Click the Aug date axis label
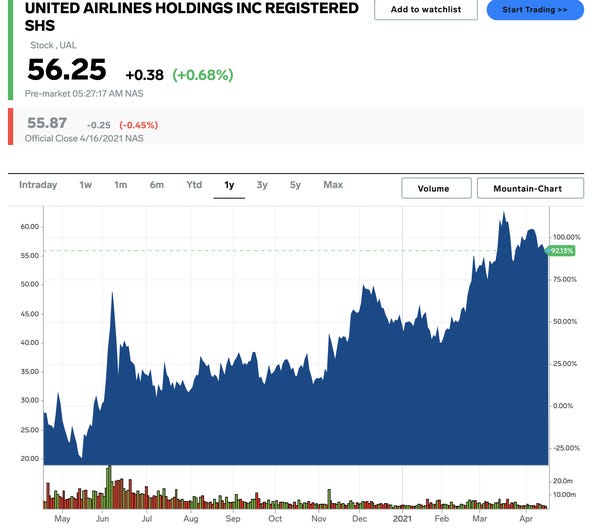Screen dimensions: 600x529 click(191, 519)
